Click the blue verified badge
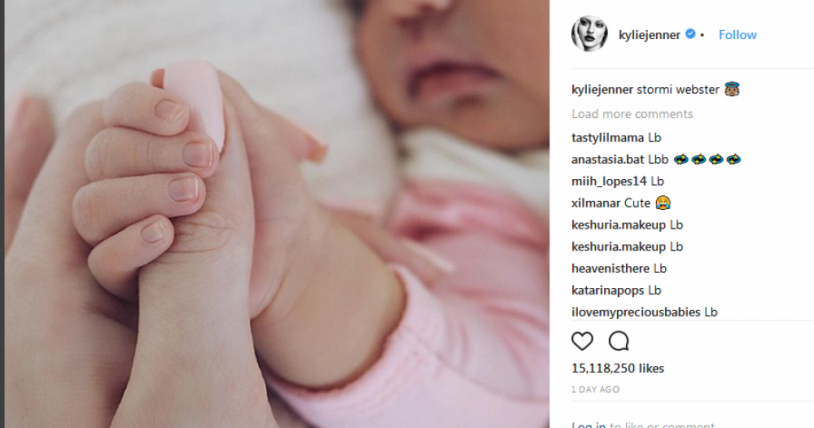 (x=690, y=34)
